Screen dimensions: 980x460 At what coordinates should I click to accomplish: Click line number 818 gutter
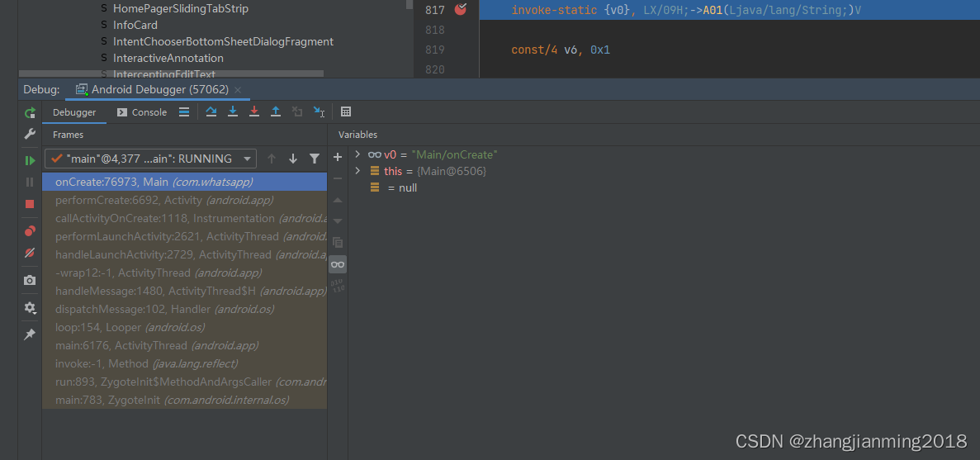coord(434,30)
